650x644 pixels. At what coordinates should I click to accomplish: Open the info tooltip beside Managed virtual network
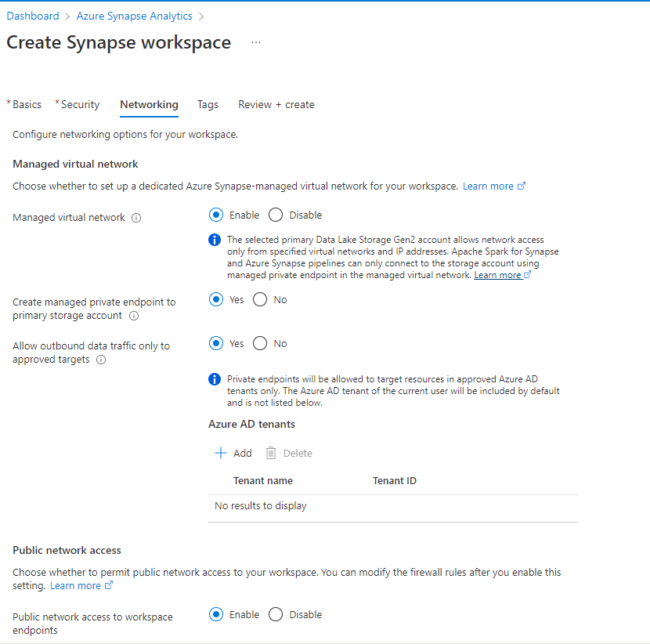pos(136,218)
